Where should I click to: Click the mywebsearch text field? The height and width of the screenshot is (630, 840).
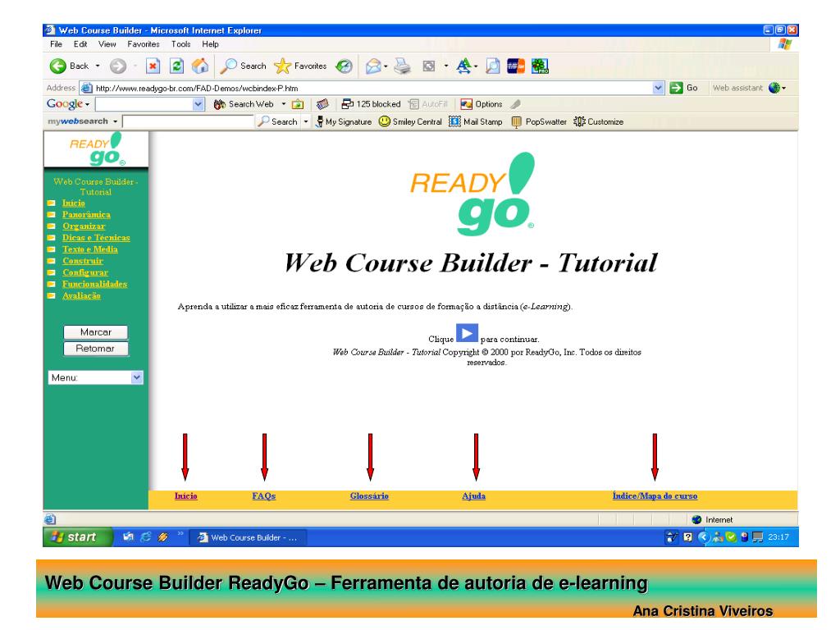tap(188, 121)
